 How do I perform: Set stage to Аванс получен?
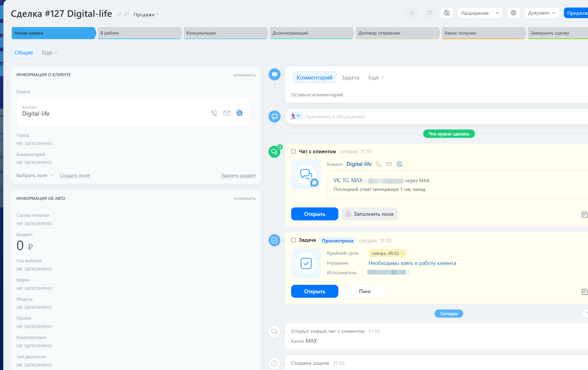pyautogui.click(x=484, y=33)
